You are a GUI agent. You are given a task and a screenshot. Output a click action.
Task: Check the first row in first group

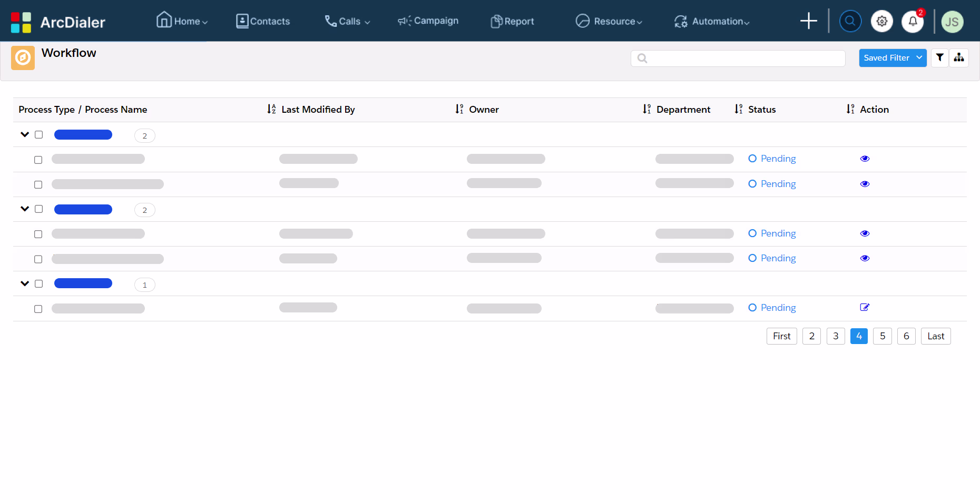coord(38,160)
